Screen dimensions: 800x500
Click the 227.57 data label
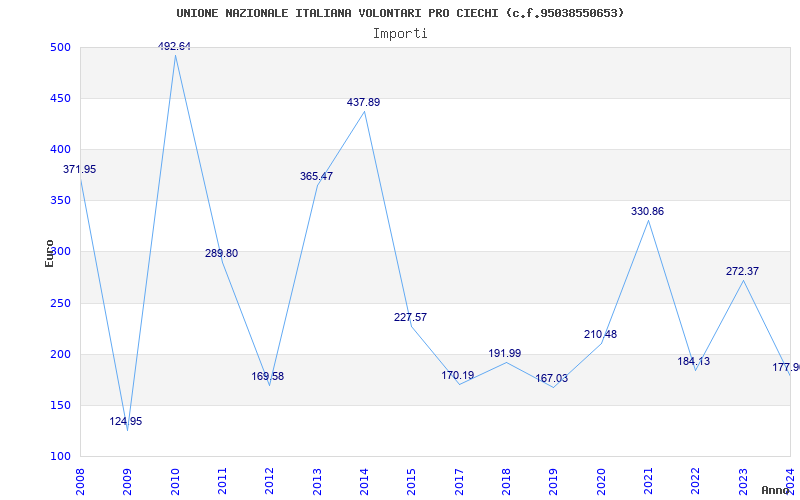[410, 317]
